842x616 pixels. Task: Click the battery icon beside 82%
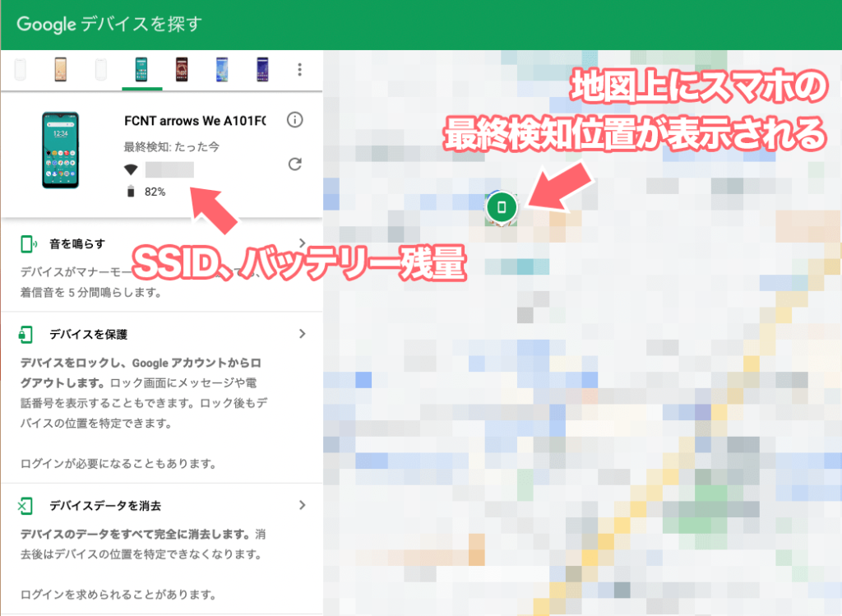point(131,191)
